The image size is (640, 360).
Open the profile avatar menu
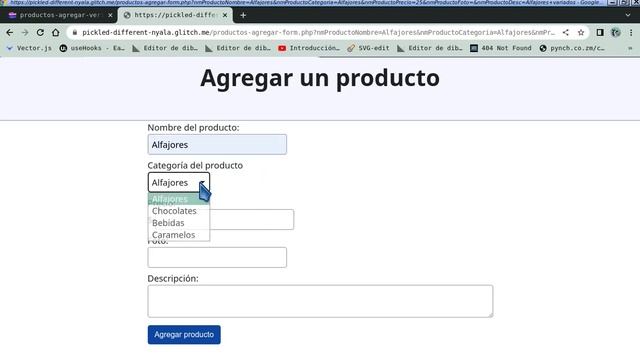616,32
